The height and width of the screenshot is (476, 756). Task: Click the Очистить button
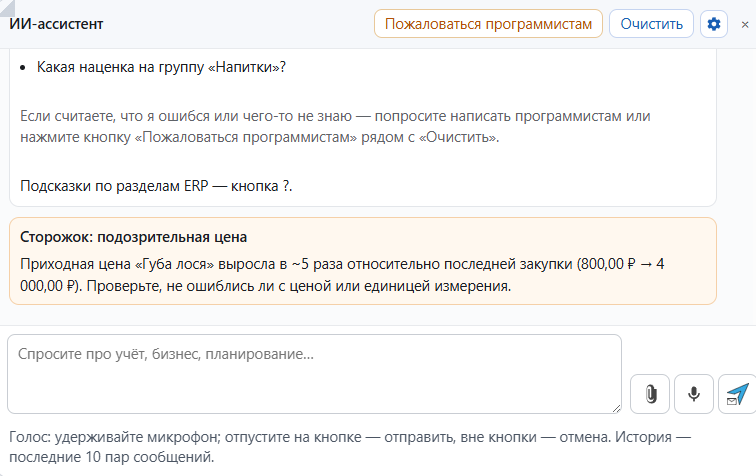[651, 24]
